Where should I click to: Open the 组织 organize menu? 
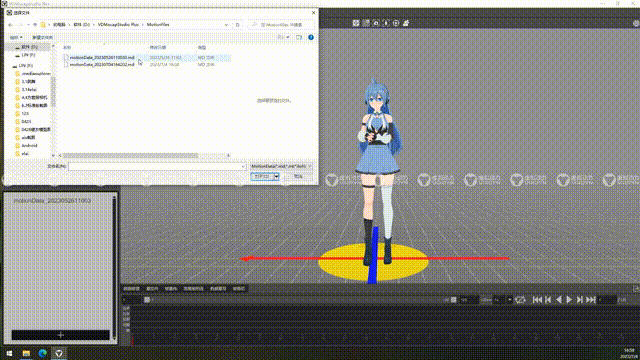(16, 38)
